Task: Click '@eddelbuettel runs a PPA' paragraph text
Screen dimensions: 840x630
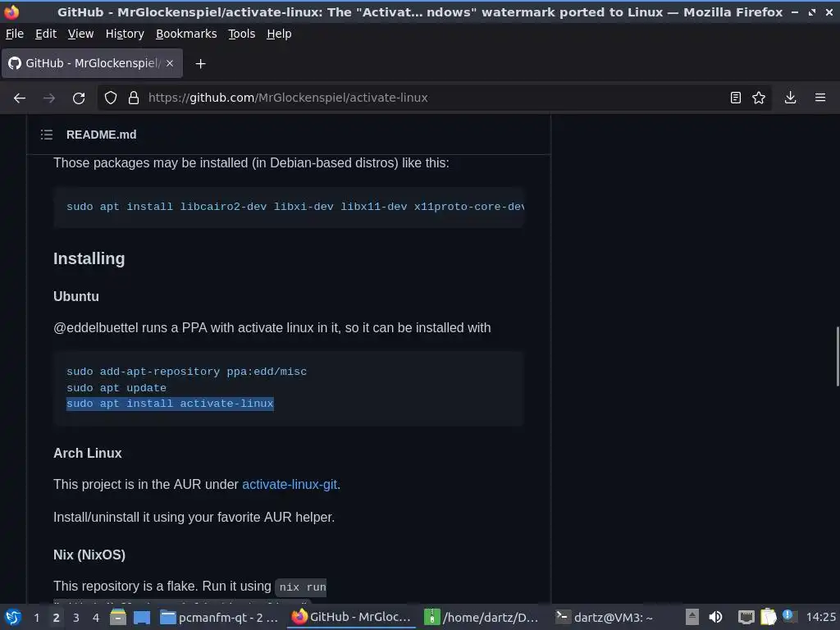Action: [272, 327]
